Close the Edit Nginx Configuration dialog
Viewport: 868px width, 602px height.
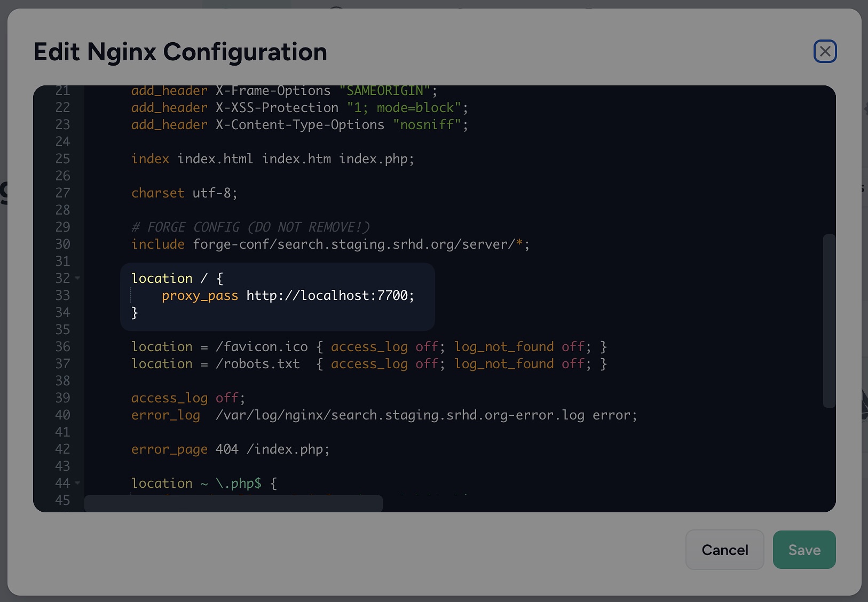coord(825,51)
